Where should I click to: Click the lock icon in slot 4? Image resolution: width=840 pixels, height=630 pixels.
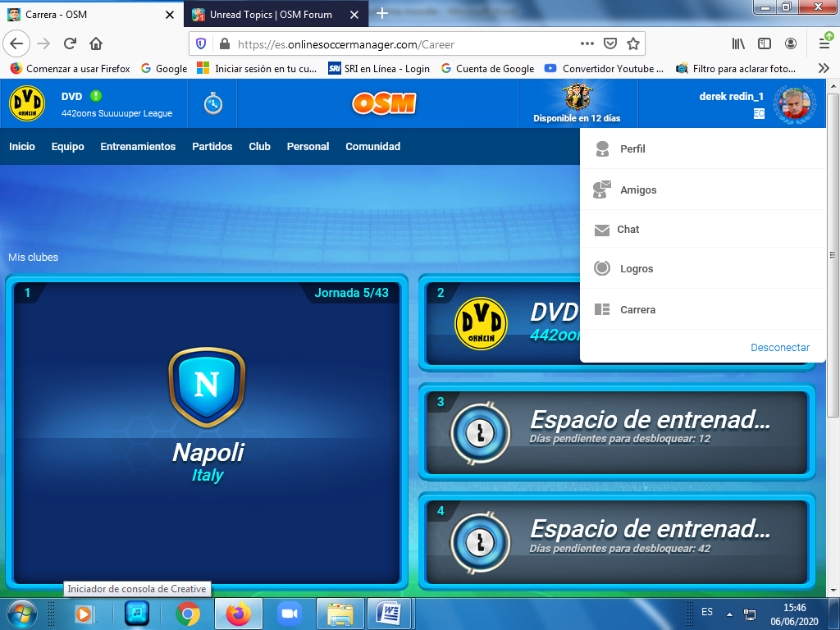click(x=481, y=541)
